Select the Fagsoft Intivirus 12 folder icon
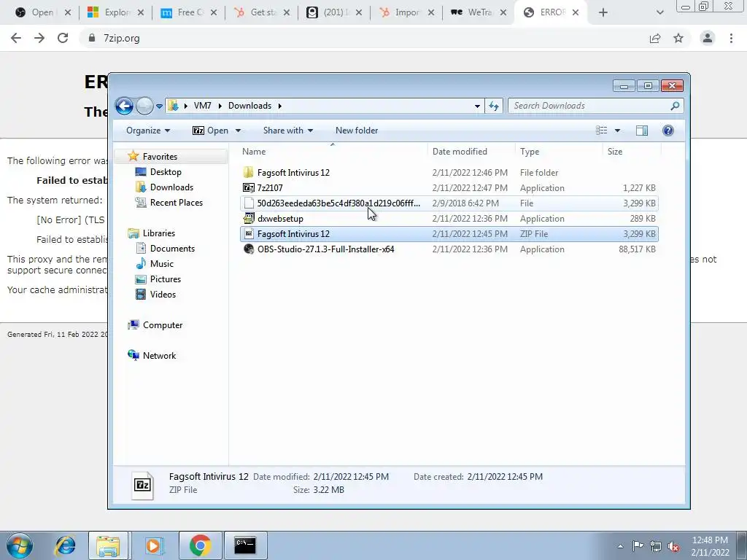Image resolution: width=747 pixels, height=560 pixels. coord(248,172)
